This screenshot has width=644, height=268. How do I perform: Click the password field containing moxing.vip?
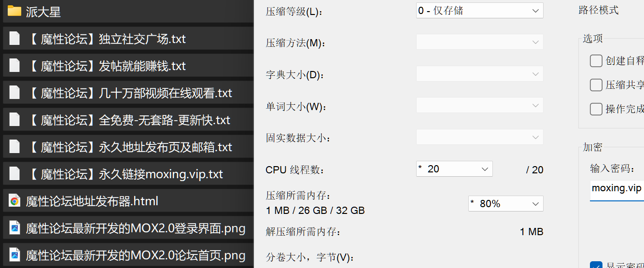point(616,188)
